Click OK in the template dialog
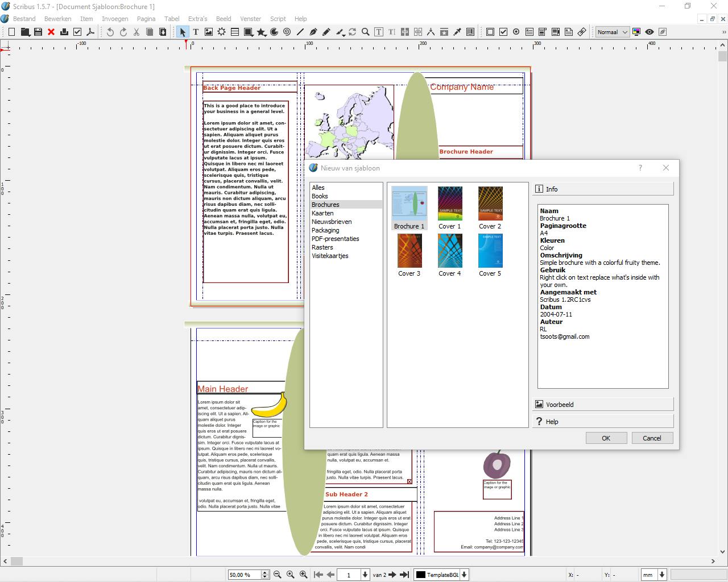The image size is (728, 582). (x=606, y=438)
